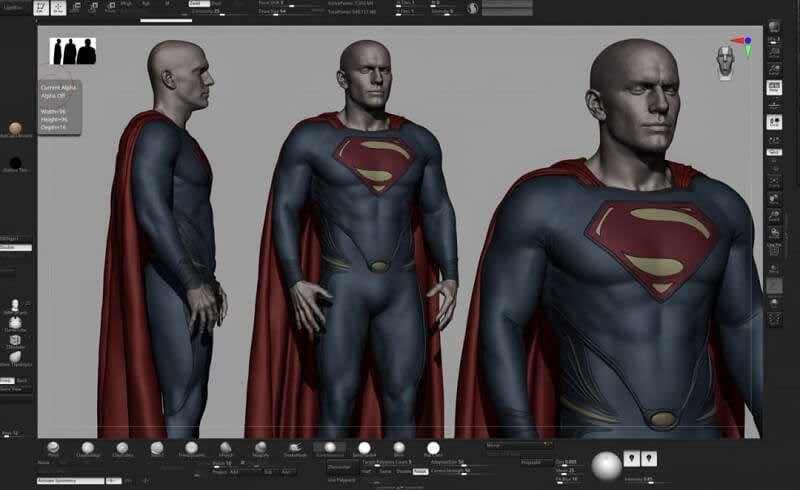
Task: Click the XYZ axis gizmo
Action: coord(743,46)
